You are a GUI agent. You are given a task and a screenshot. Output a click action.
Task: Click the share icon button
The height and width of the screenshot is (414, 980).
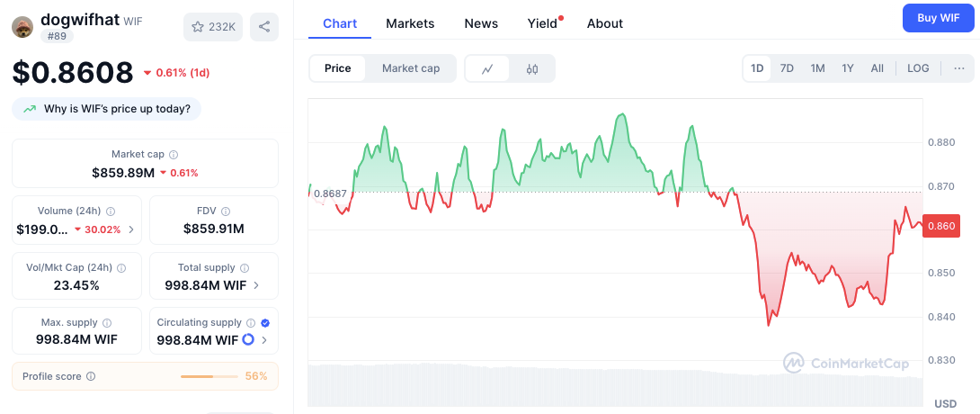pos(264,27)
